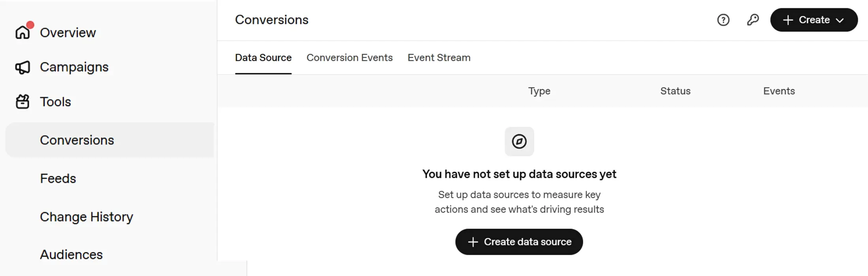The image size is (868, 276).
Task: Switch to the Data Source tab
Action: [263, 58]
